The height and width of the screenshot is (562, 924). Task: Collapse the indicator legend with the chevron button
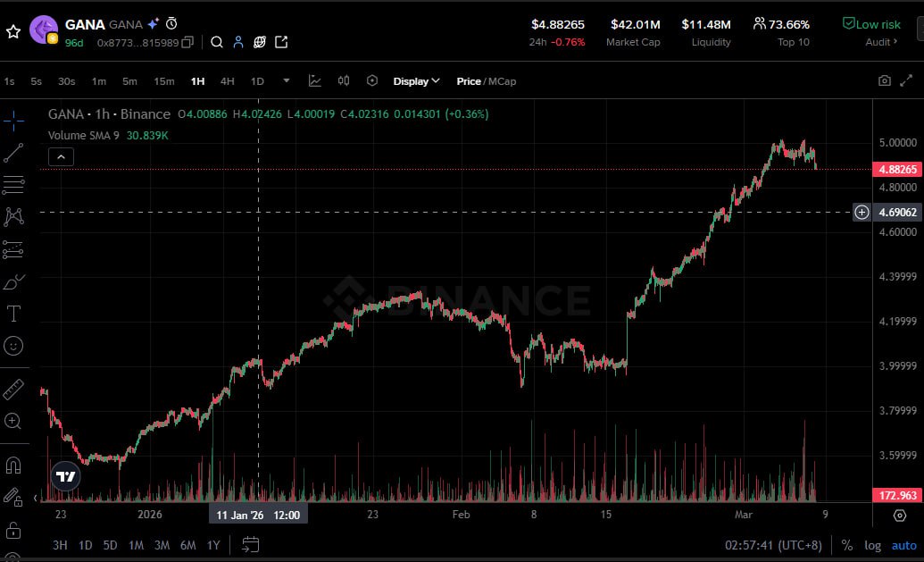61,157
